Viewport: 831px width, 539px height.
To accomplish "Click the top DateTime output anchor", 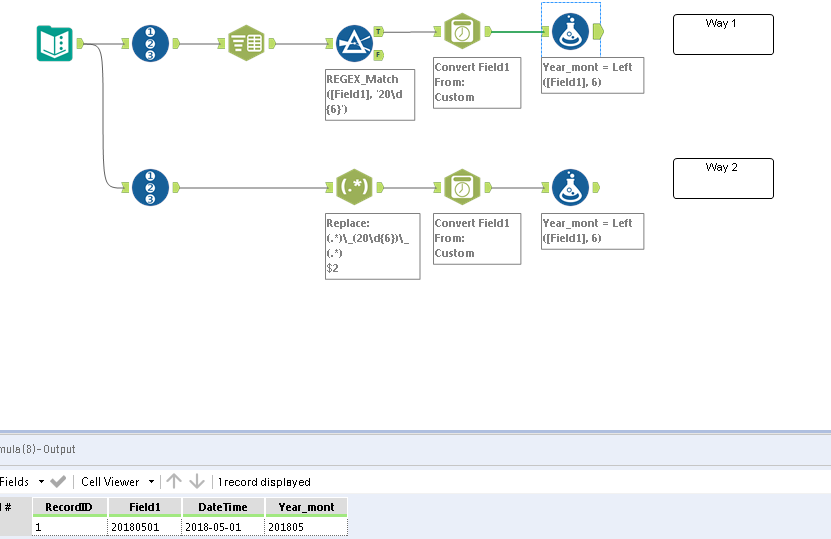I will tap(488, 31).
